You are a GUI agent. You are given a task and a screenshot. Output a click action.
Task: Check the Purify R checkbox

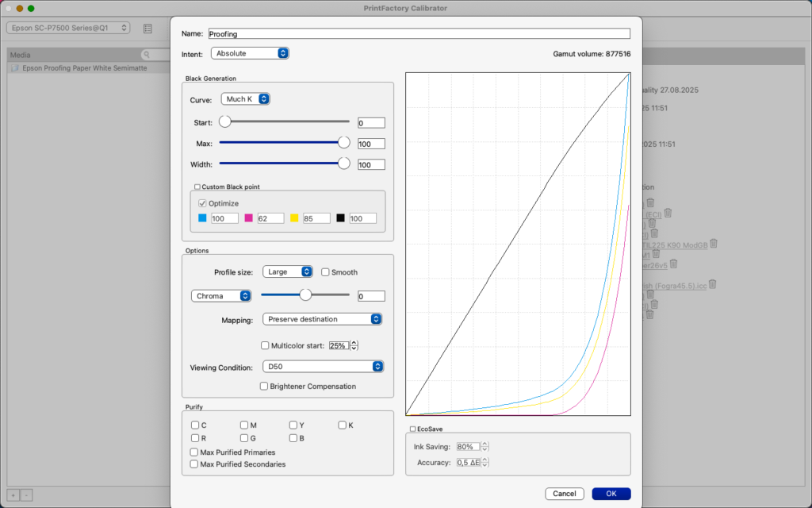195,438
